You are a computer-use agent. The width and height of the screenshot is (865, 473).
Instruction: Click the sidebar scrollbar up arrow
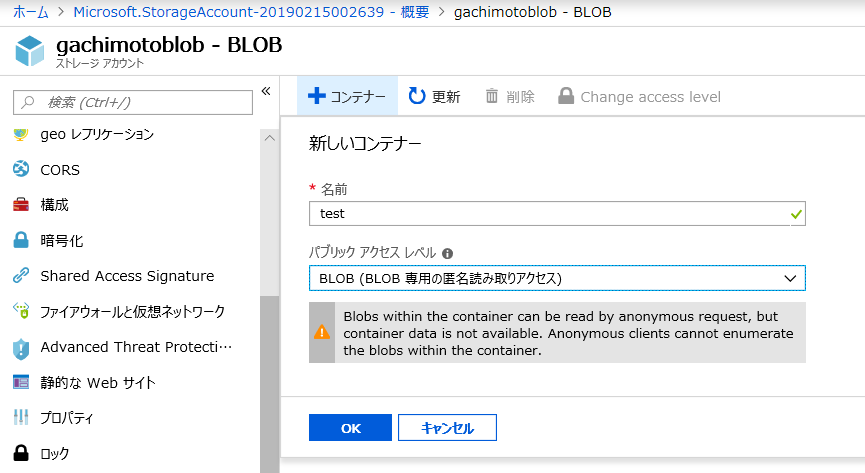coord(270,138)
